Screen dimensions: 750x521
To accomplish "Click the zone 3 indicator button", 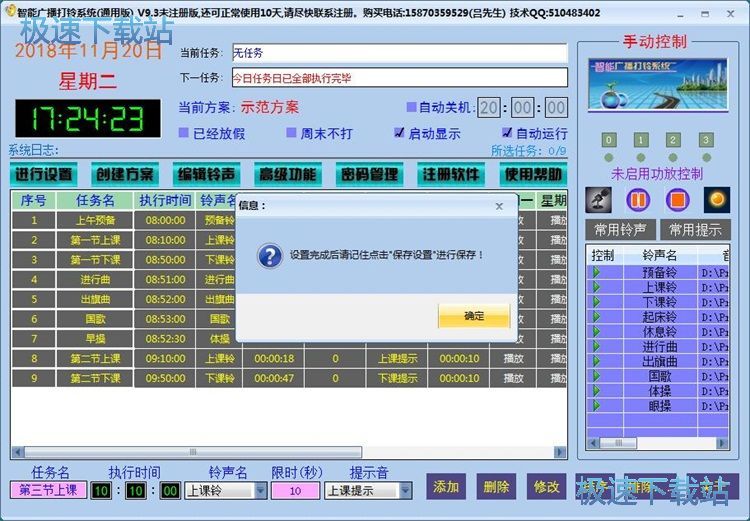I will pos(706,140).
